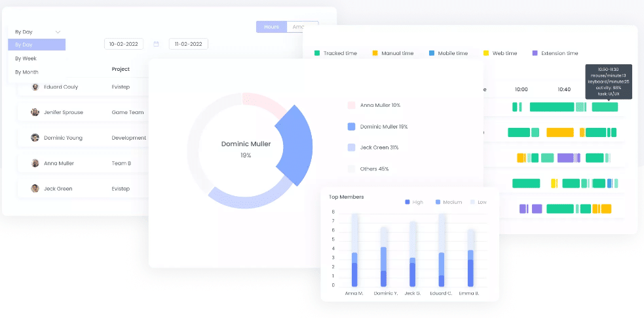Click Eduard Couly's avatar icon
Image resolution: width=644 pixels, height=318 pixels.
[35, 87]
